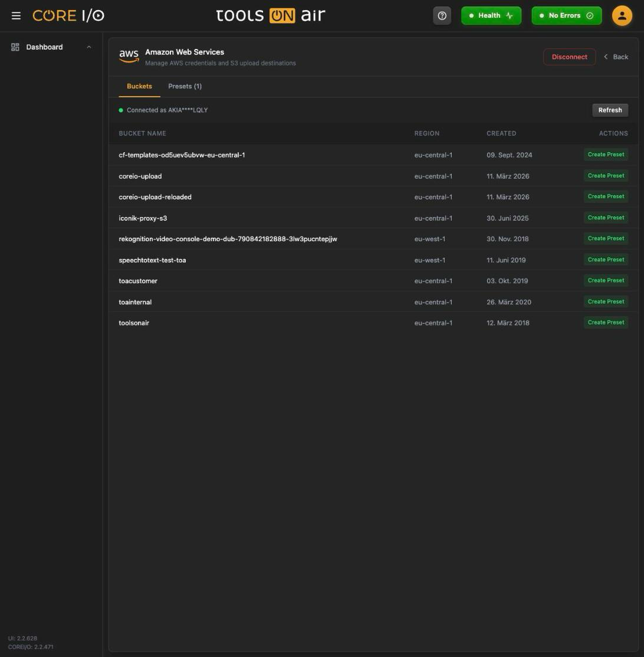This screenshot has width=644, height=657.
Task: Create Preset for coreio-upload-reloaded bucket
Action: (x=606, y=196)
